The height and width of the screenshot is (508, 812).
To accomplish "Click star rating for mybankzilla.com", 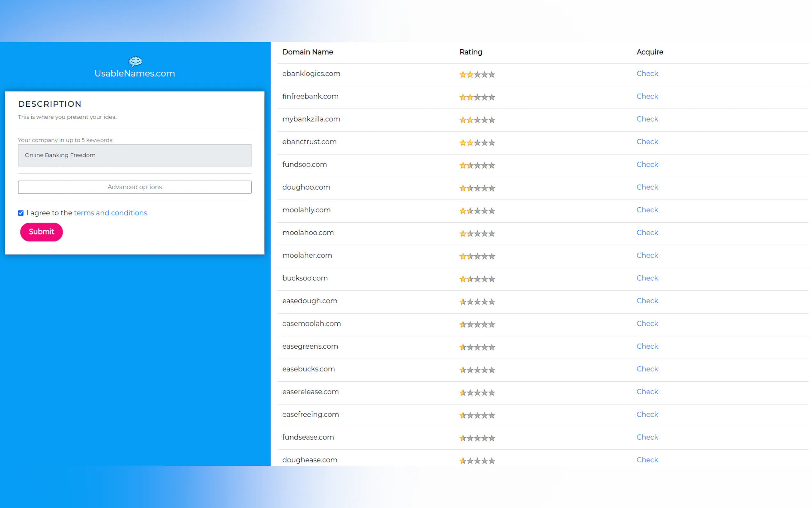I will click(x=477, y=120).
